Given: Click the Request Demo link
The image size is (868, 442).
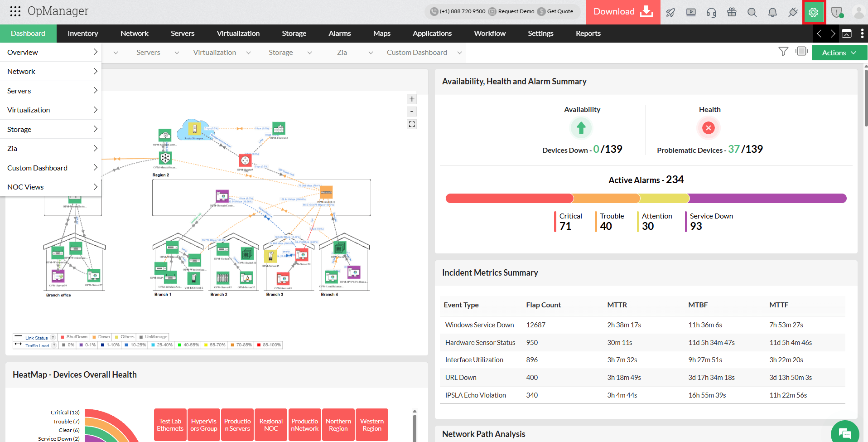Looking at the screenshot, I should click(511, 11).
